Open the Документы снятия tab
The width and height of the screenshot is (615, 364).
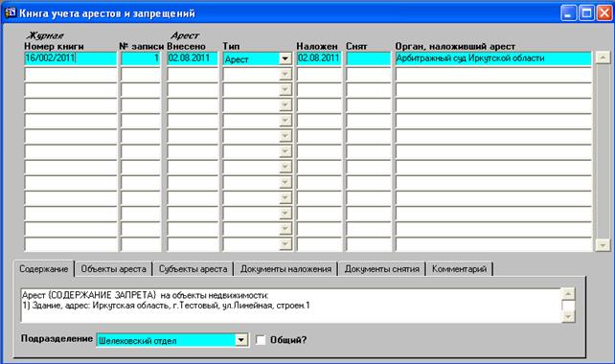[x=381, y=269]
